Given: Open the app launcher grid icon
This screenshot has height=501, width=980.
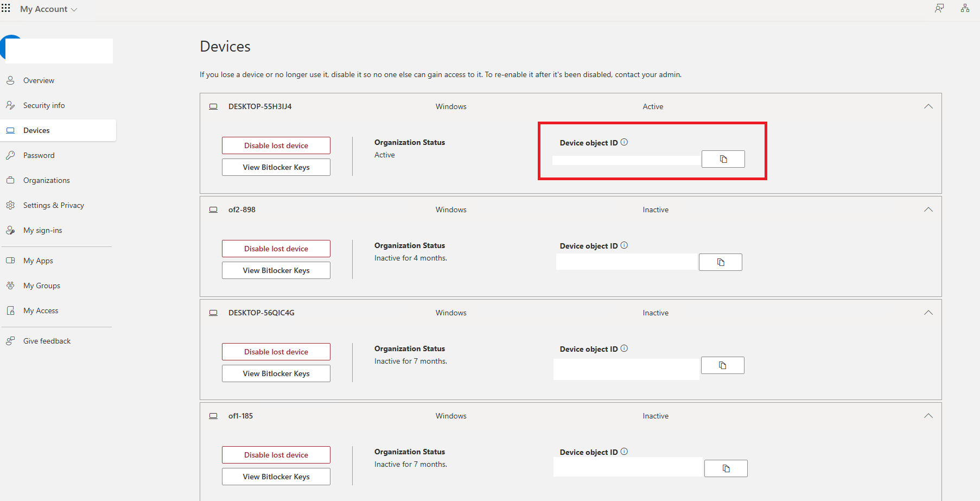Looking at the screenshot, I should pyautogui.click(x=6, y=8).
